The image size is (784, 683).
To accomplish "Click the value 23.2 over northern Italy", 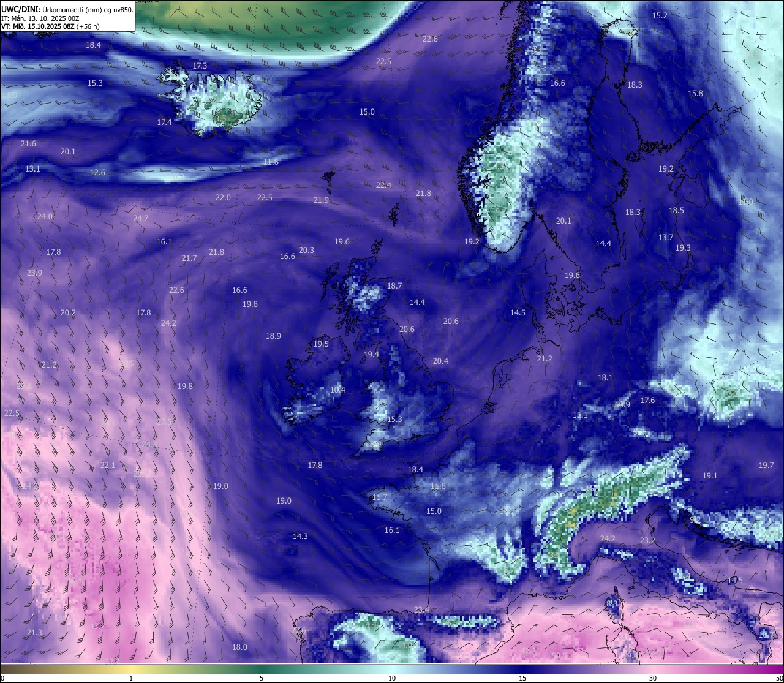I will point(647,541).
